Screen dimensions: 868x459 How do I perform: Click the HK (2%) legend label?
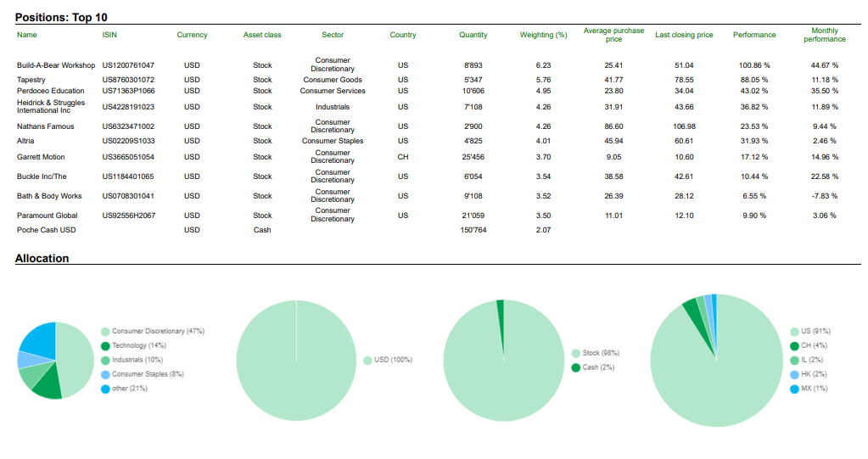coord(814,374)
